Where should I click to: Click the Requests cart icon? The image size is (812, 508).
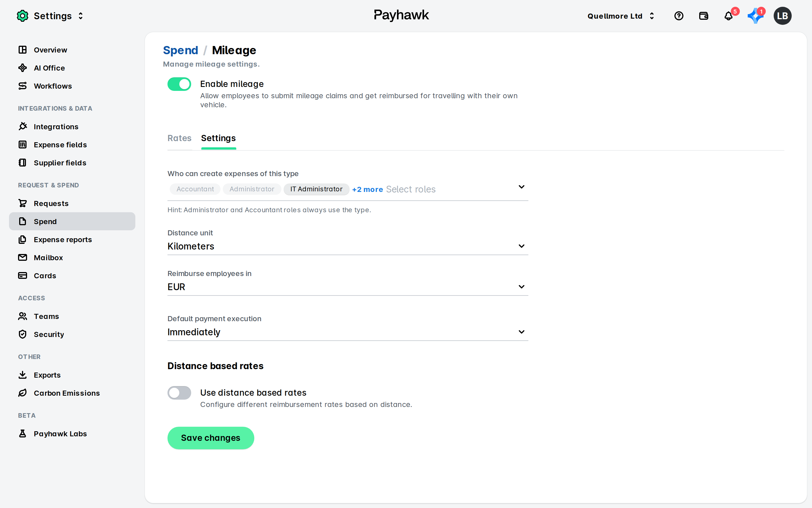tap(23, 203)
